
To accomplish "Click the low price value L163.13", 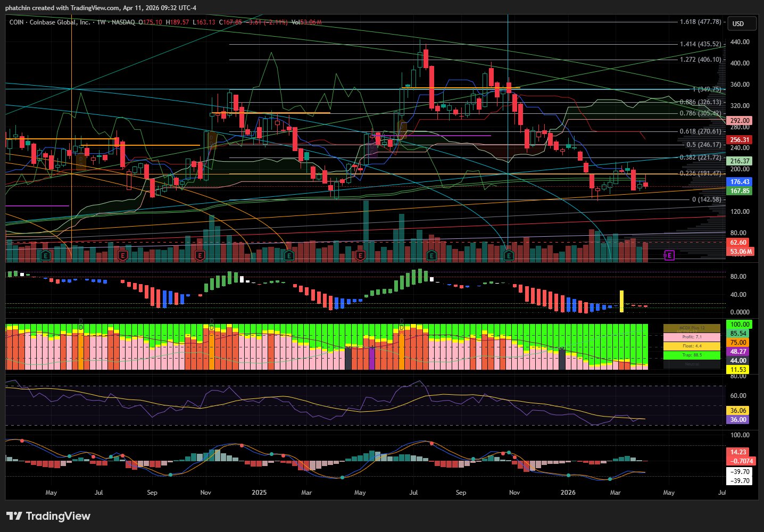I will [204, 22].
